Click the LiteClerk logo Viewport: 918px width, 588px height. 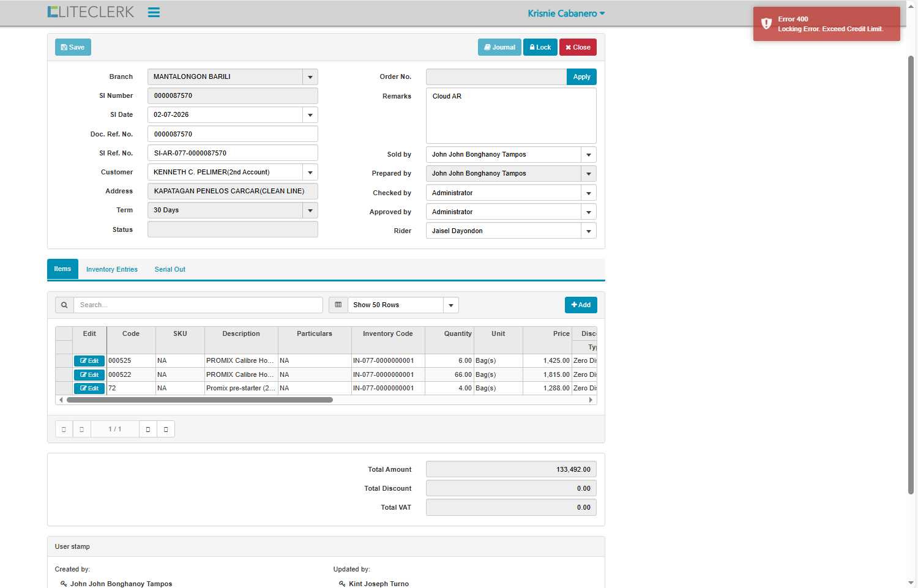(x=91, y=12)
